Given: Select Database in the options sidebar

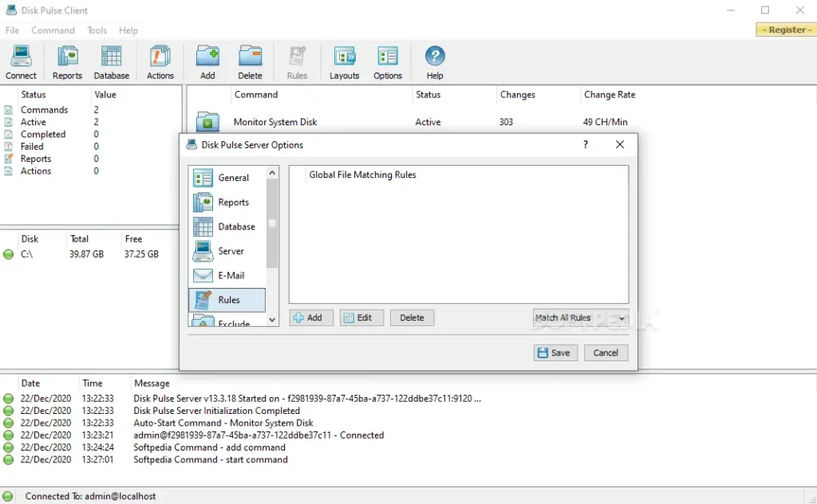Looking at the screenshot, I should [227, 227].
